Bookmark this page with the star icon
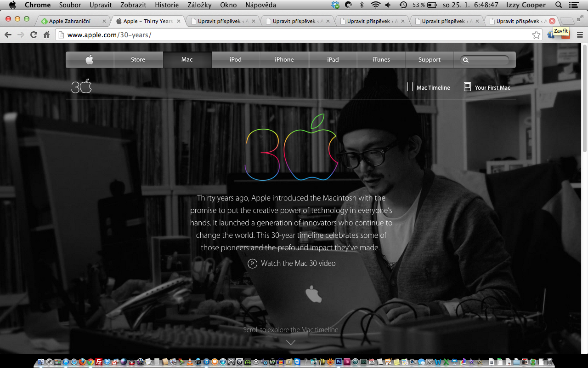Screen dimensions: 588x368 (536, 35)
